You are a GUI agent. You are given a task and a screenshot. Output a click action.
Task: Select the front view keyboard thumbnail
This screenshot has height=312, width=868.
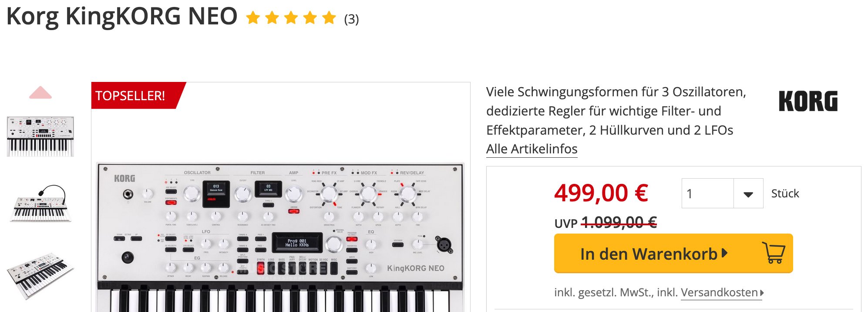pyautogui.click(x=40, y=136)
